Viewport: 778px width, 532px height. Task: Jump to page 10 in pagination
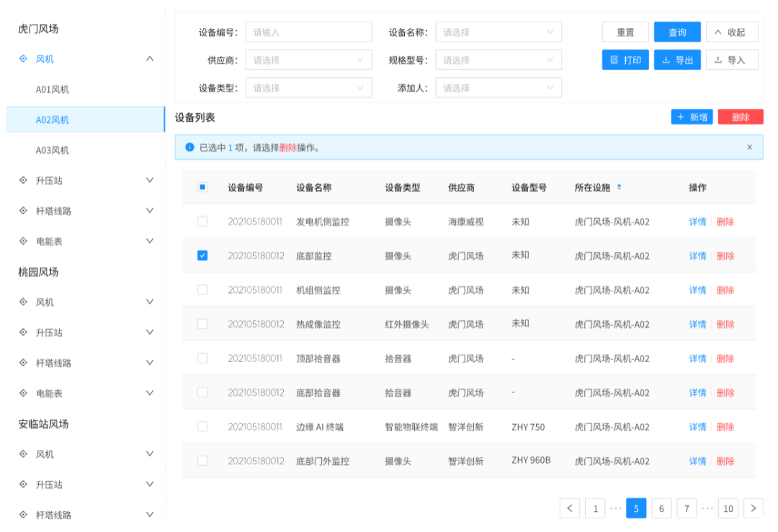coord(728,508)
